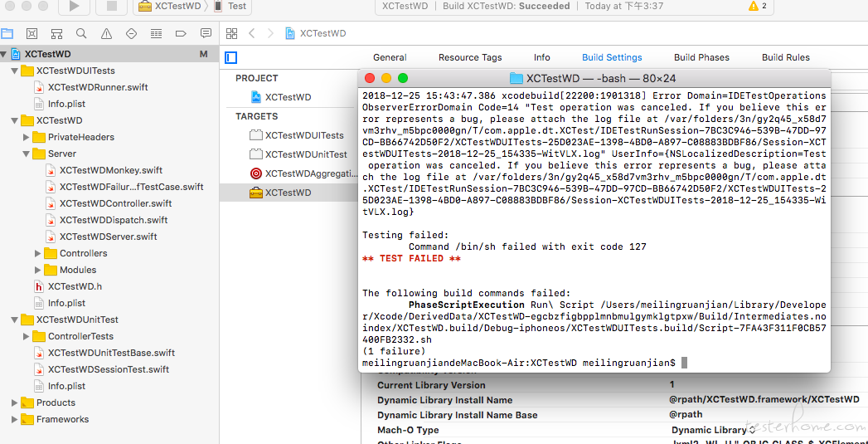This screenshot has height=444, width=868.
Task: Open XCTestWDMonkey.swift file
Action: click(111, 170)
